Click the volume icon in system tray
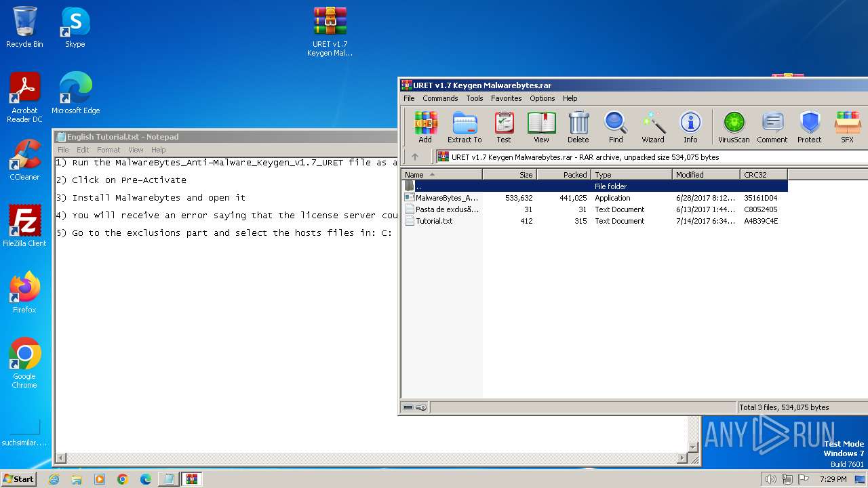 [x=770, y=479]
